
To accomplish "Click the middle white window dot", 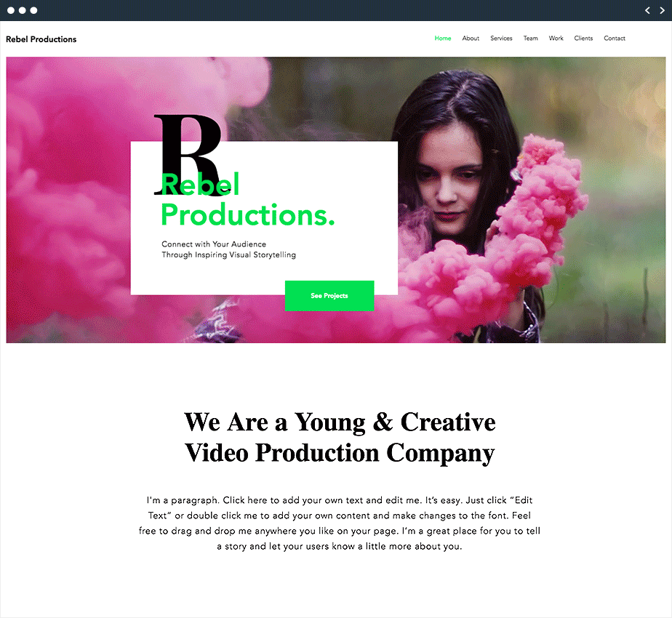I will click(x=23, y=10).
